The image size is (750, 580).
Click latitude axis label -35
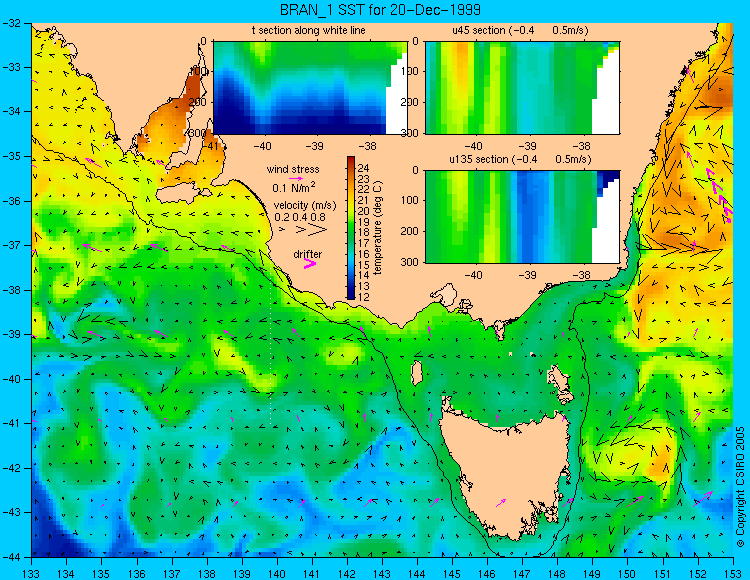(11, 156)
